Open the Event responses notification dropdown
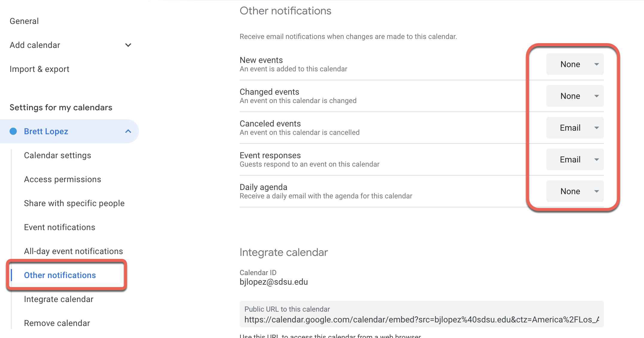 (575, 159)
